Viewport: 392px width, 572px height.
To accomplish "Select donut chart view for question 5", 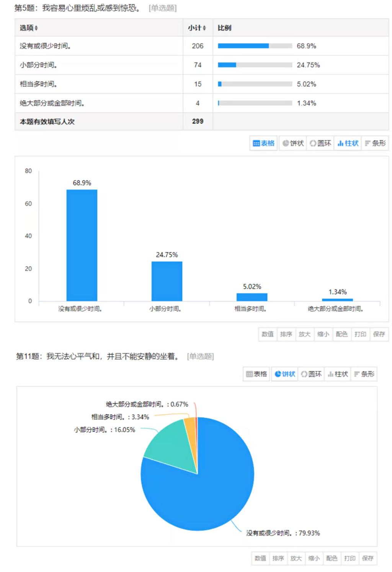I will (x=320, y=143).
